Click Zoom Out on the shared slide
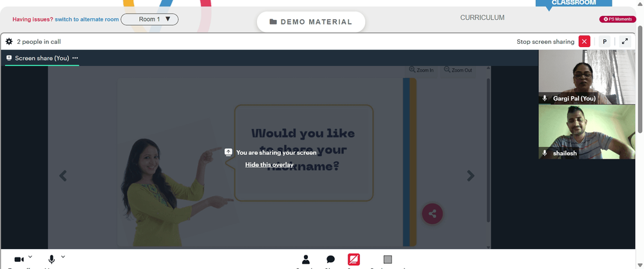The image size is (644, 269). (x=458, y=70)
